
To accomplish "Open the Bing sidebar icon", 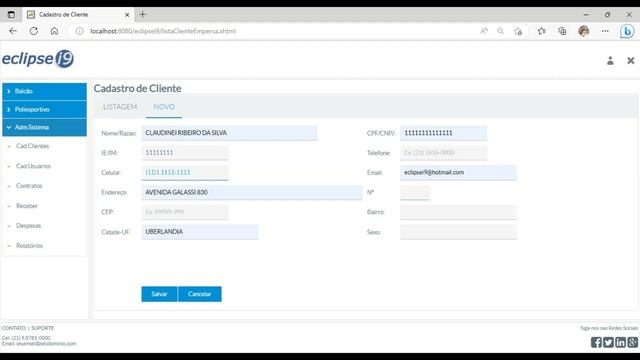I will click(627, 31).
